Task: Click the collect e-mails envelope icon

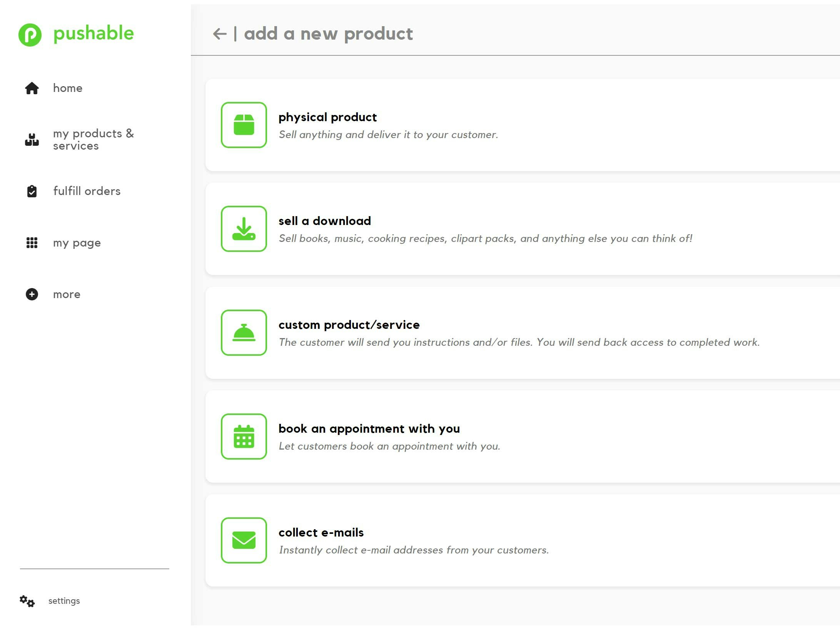Action: coord(244,540)
